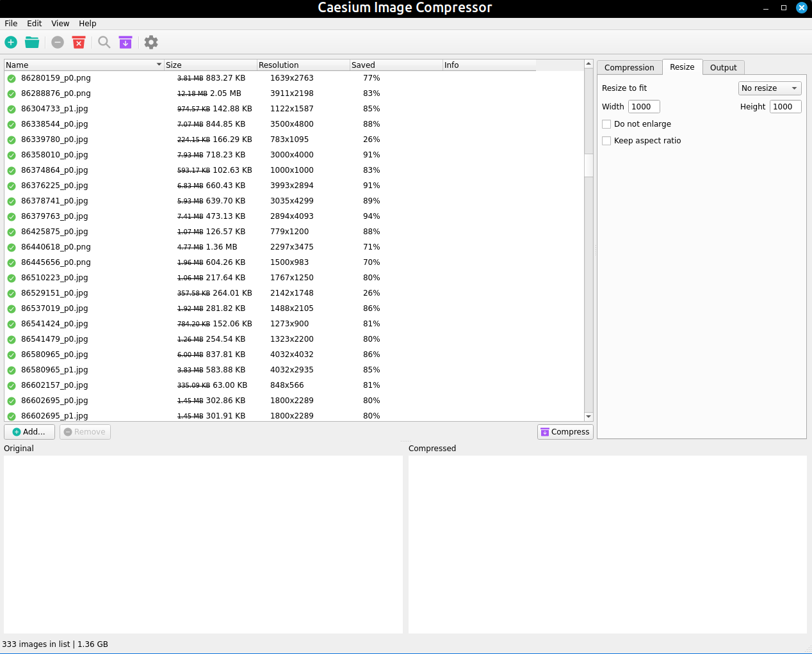The height and width of the screenshot is (654, 812).
Task: Open the File menu
Action: click(x=11, y=24)
